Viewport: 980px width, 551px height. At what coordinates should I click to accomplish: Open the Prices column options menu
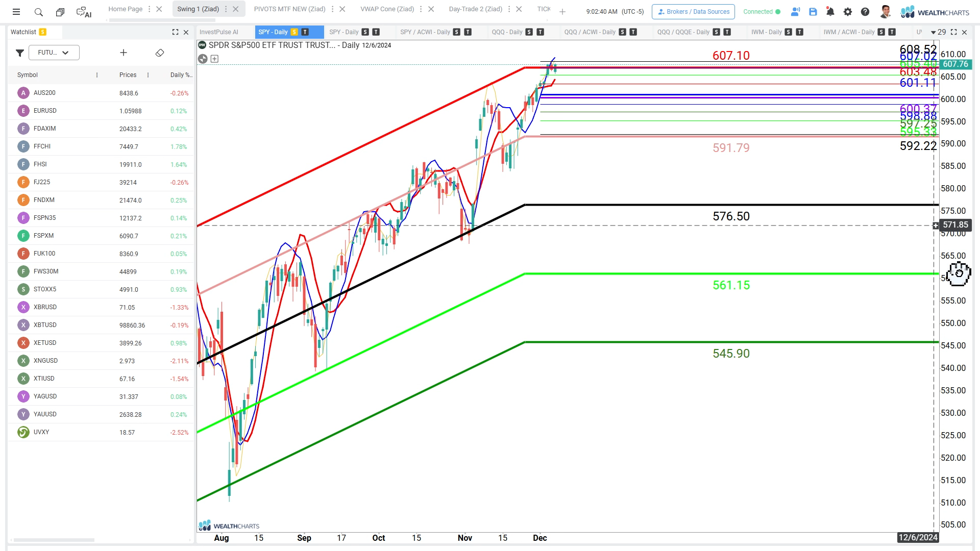click(148, 75)
